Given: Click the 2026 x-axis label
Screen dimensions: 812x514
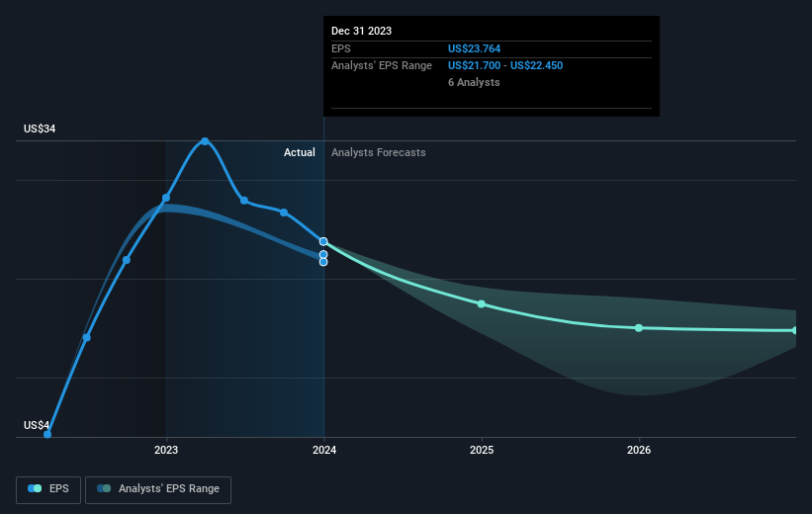Looking at the screenshot, I should point(639,450).
